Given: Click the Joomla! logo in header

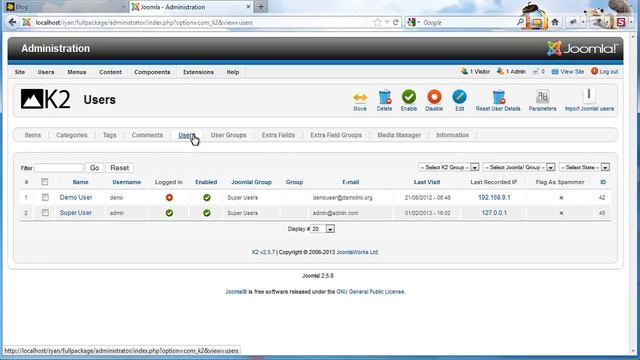Looking at the screenshot, I should pyautogui.click(x=582, y=49).
